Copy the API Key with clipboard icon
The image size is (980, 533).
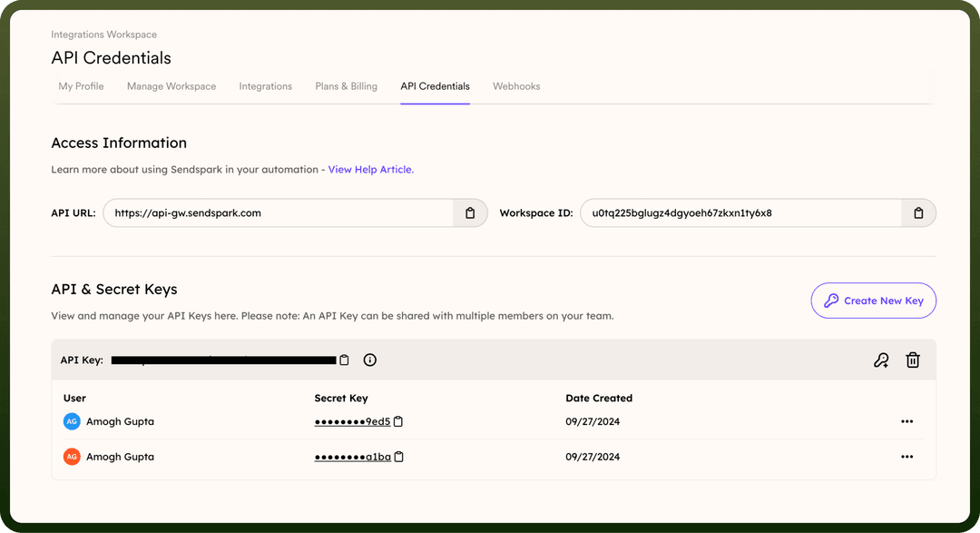[345, 360]
